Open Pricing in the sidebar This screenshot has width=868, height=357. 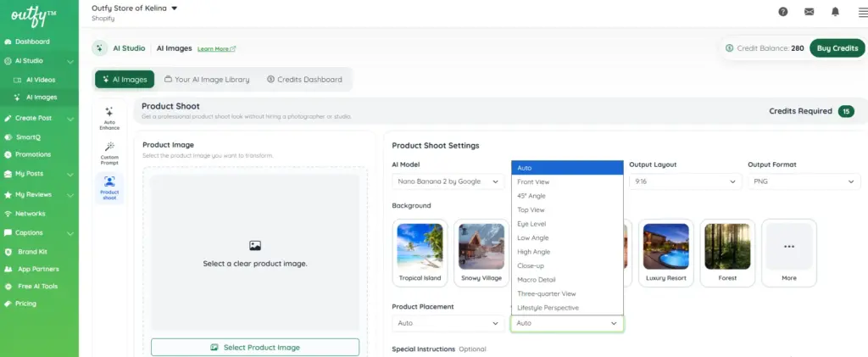pos(25,304)
